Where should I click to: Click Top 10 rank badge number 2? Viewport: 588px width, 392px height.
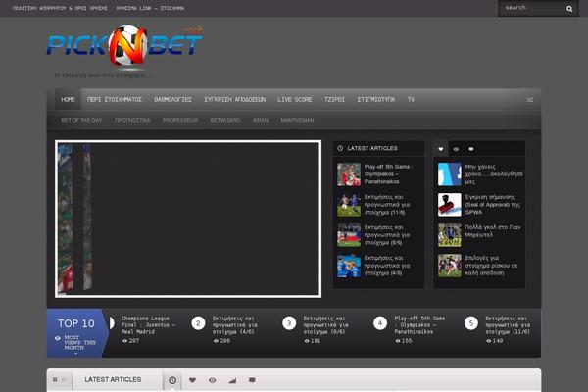[x=198, y=323]
